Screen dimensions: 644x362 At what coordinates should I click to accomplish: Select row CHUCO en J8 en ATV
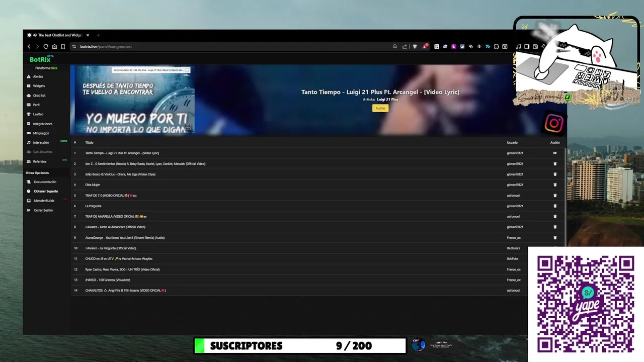(316, 258)
